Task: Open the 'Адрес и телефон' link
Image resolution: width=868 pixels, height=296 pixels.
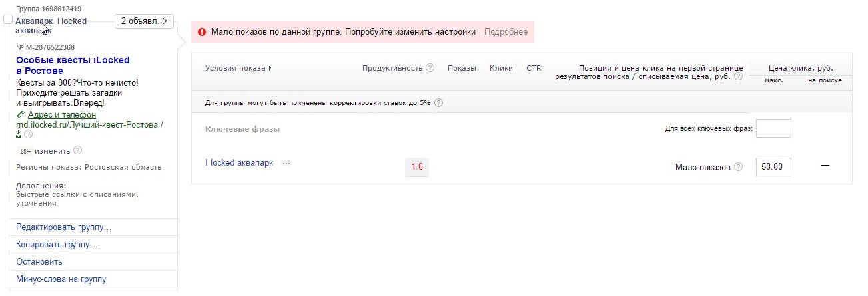Action: (62, 115)
